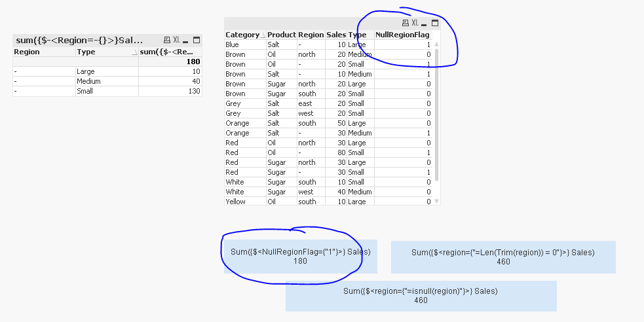Export the Category table box to Excel (XL)
The image size is (644, 322).
click(x=415, y=22)
